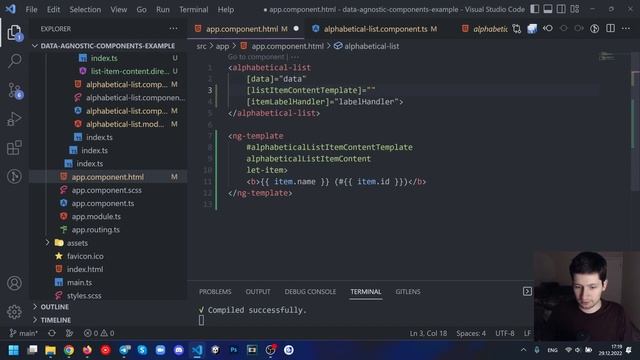The width and height of the screenshot is (640, 360).
Task: Open the Help menu
Action: coord(226,9)
